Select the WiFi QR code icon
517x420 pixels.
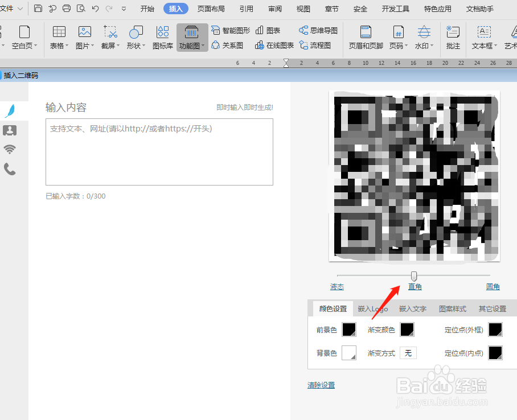(10, 149)
